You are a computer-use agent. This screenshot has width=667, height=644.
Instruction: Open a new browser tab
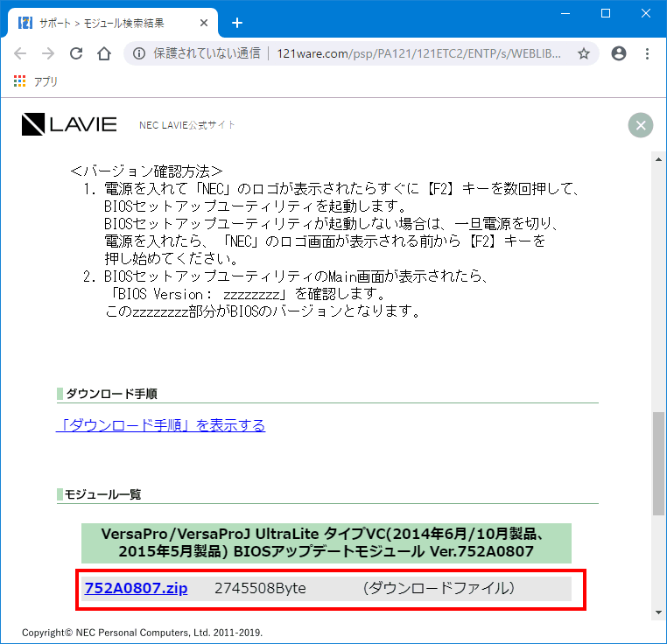(x=237, y=23)
